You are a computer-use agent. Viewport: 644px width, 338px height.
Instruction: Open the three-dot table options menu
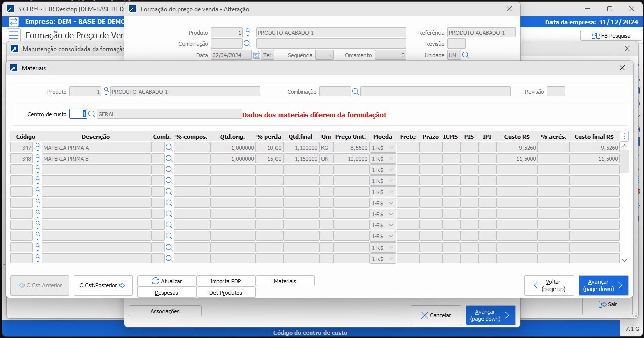pyautogui.click(x=624, y=136)
